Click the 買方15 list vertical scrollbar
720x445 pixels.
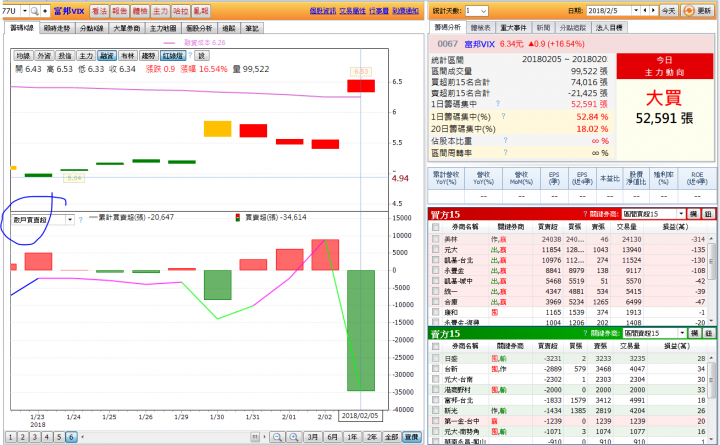pos(712,279)
